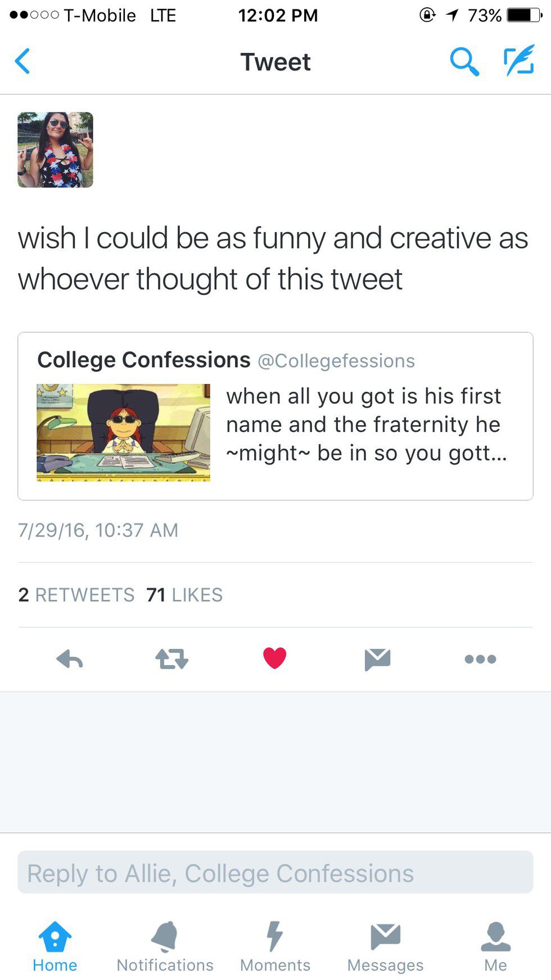Switch to the Home tab
Image resolution: width=551 pixels, height=980 pixels.
pos(55,947)
